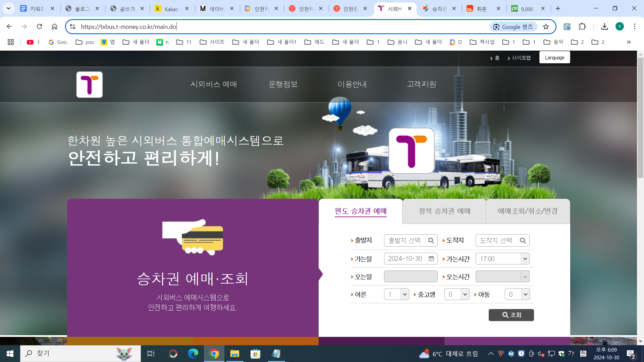Switch to 왕복 승차권 예매 tab
Screen dimensions: 644x362
[x=444, y=211]
